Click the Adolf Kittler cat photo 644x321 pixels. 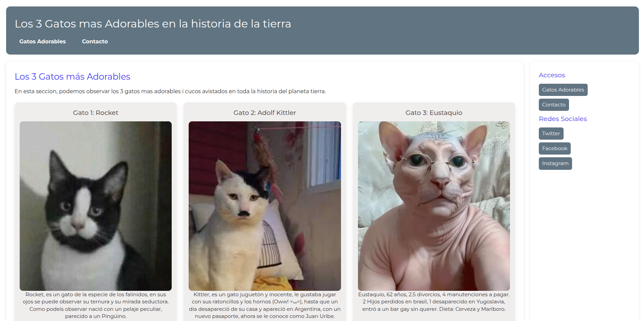point(265,206)
